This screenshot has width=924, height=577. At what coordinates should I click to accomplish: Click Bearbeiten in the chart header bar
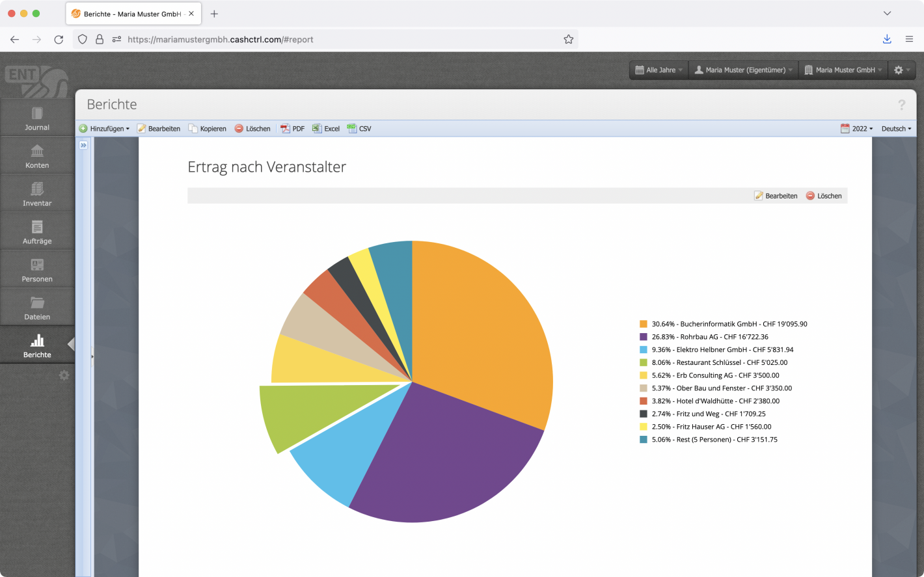[x=776, y=196]
